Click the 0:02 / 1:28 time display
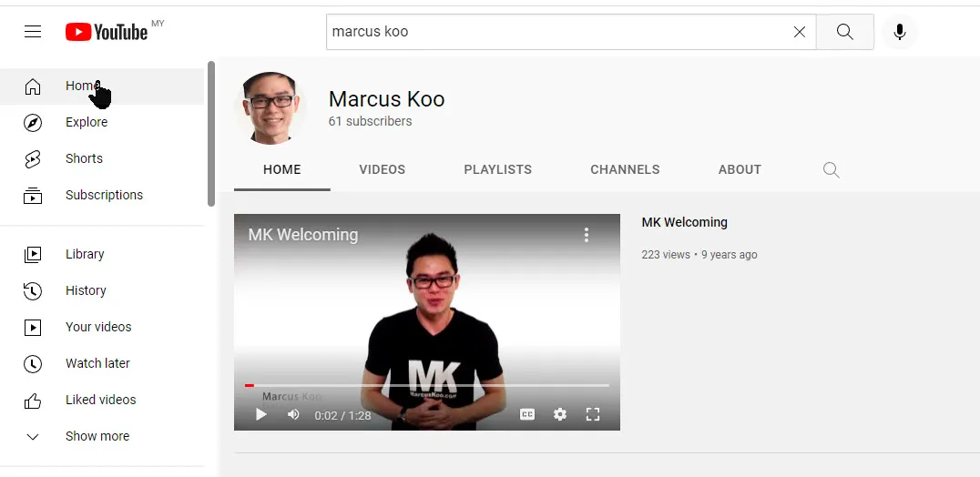This screenshot has height=477, width=980. [342, 415]
